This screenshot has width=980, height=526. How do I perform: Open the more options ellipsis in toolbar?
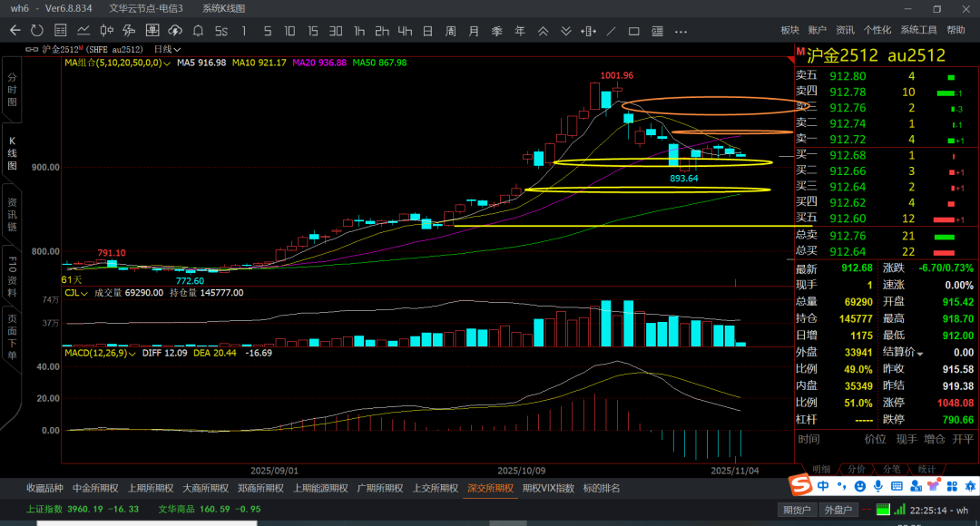click(x=681, y=31)
